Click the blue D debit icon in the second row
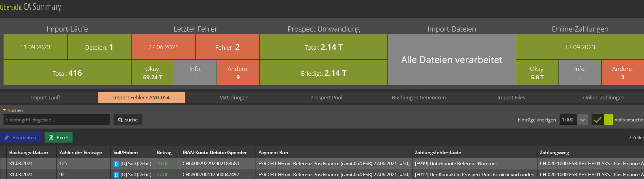The image size is (644, 179). [116, 175]
